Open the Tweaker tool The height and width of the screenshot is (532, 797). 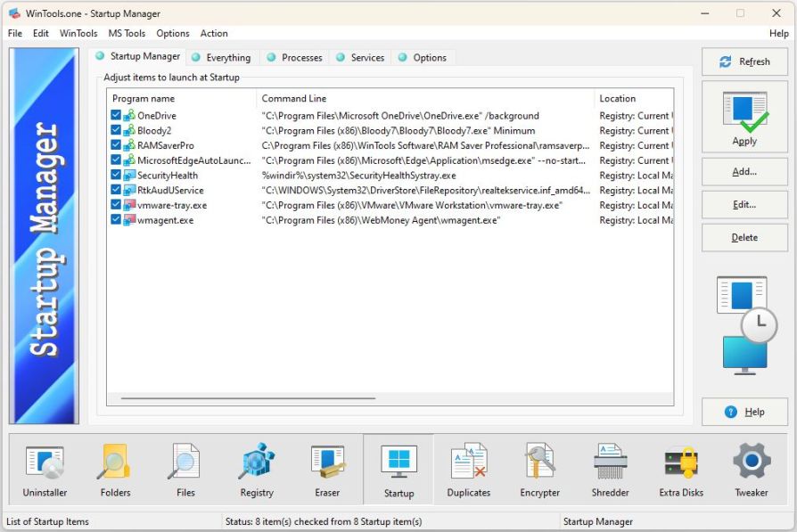click(752, 470)
